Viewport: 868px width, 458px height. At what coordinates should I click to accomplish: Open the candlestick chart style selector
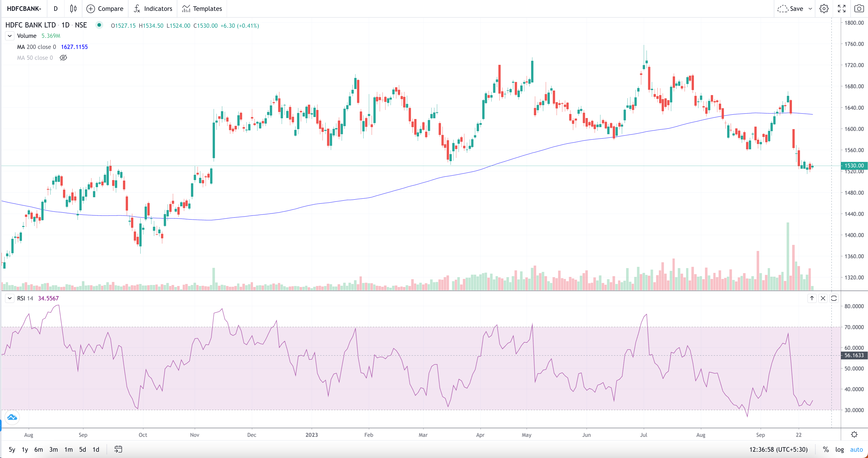[x=73, y=8]
